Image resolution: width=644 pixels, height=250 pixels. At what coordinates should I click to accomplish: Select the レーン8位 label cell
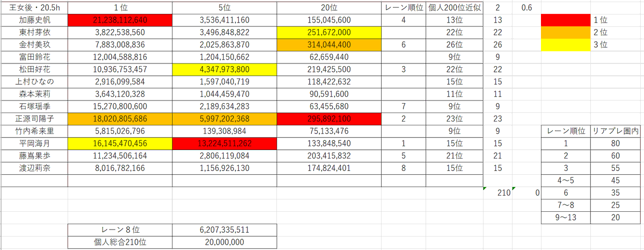[120, 230]
